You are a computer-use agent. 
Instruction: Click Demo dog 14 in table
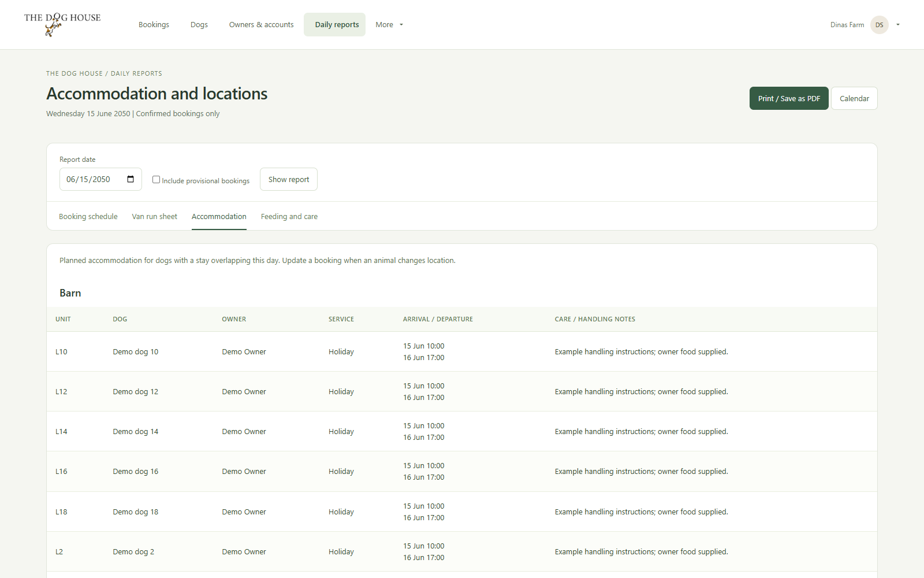(x=136, y=431)
